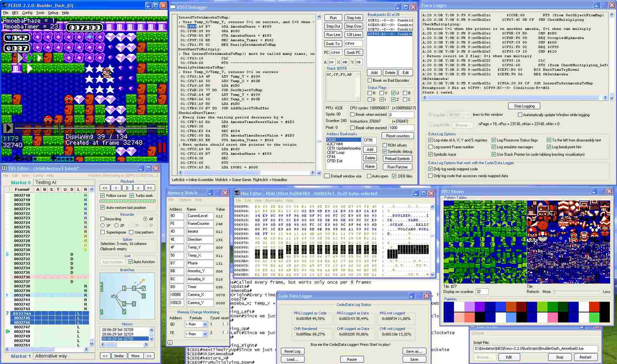Click the PPU Viewer Refresh slider handle
617x364 pixels.
tap(554, 292)
